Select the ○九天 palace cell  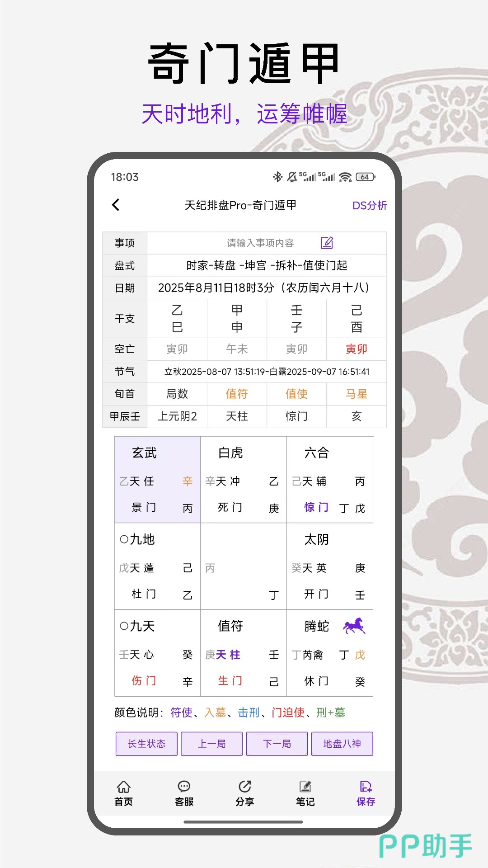157,653
